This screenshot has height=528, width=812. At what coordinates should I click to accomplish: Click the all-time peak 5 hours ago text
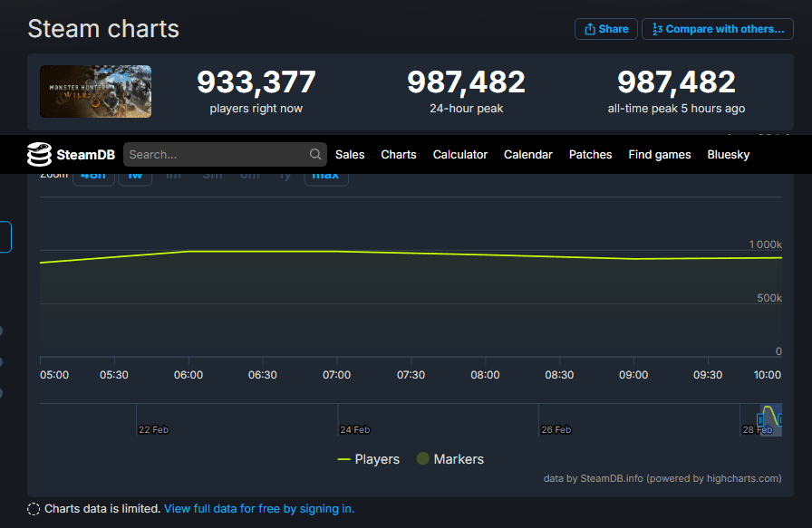(x=676, y=109)
